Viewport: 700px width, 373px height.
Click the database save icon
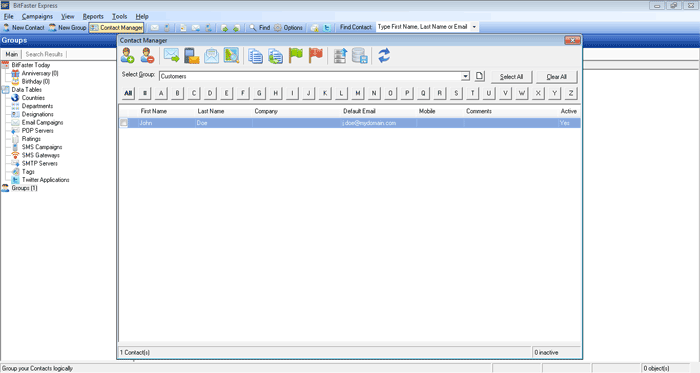[360, 56]
